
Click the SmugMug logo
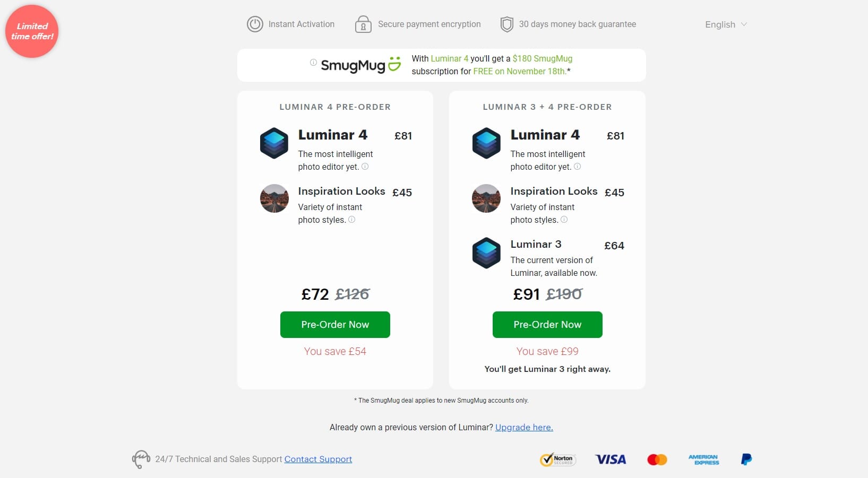361,65
